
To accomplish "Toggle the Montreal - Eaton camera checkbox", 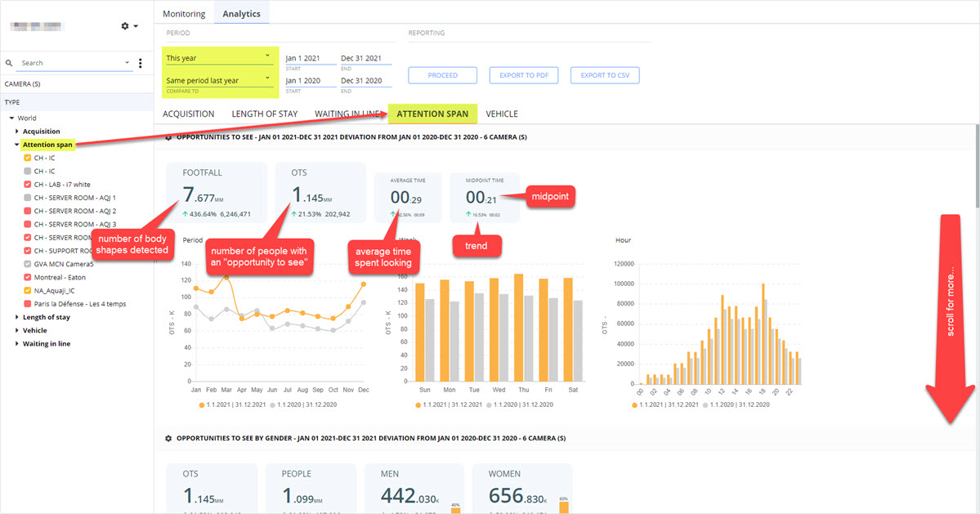I will [x=28, y=277].
